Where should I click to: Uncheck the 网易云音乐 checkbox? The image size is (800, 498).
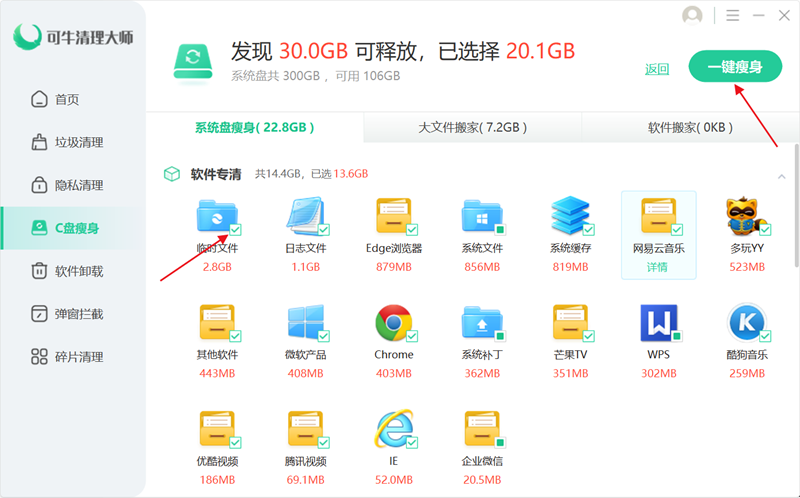(677, 230)
